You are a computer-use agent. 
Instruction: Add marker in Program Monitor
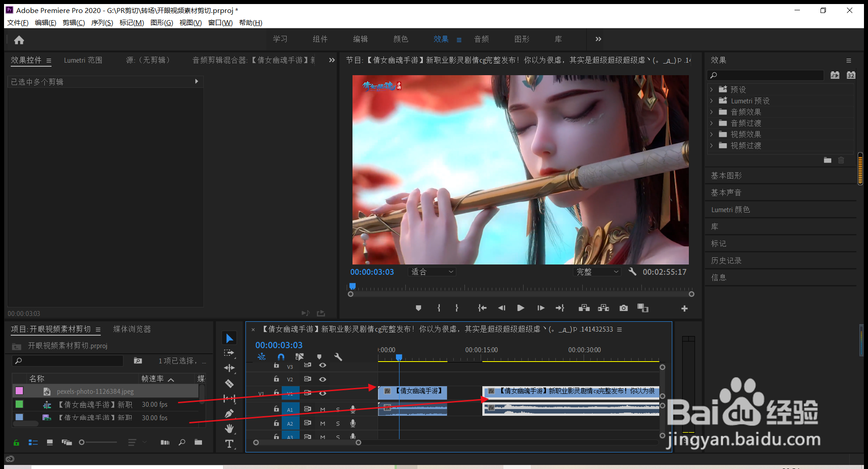point(418,308)
